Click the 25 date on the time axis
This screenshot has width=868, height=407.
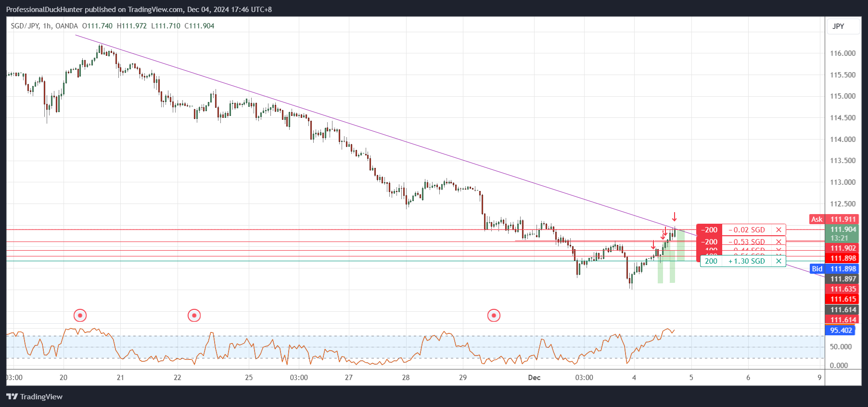(249, 378)
